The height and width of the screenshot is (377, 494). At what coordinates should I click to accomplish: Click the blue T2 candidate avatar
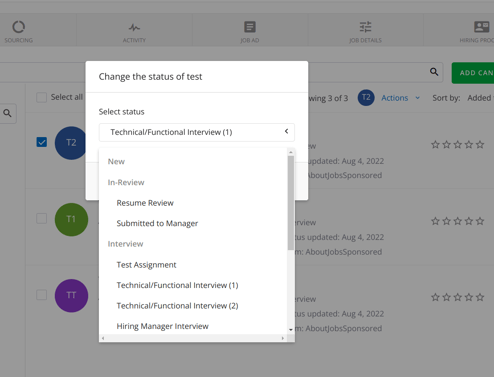coord(71,143)
